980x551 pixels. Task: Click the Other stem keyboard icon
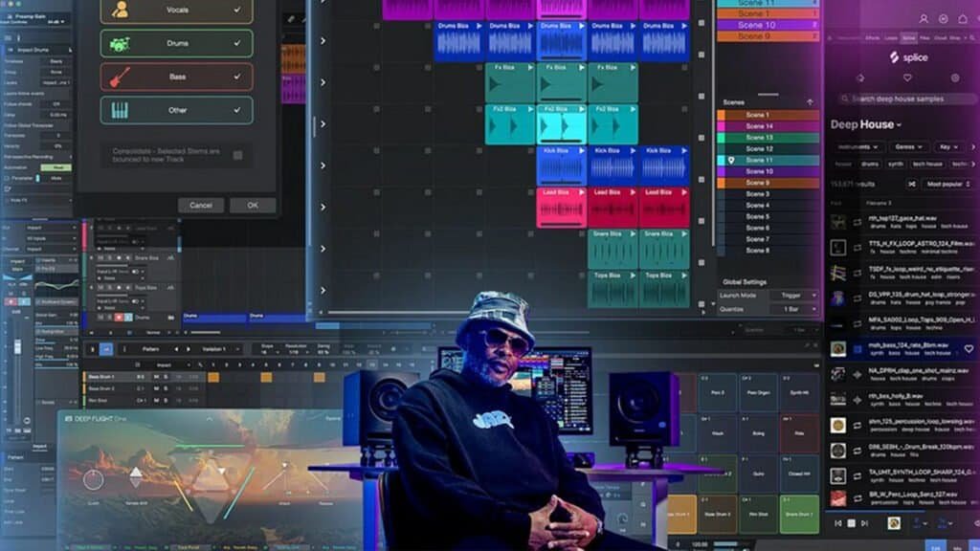[120, 108]
